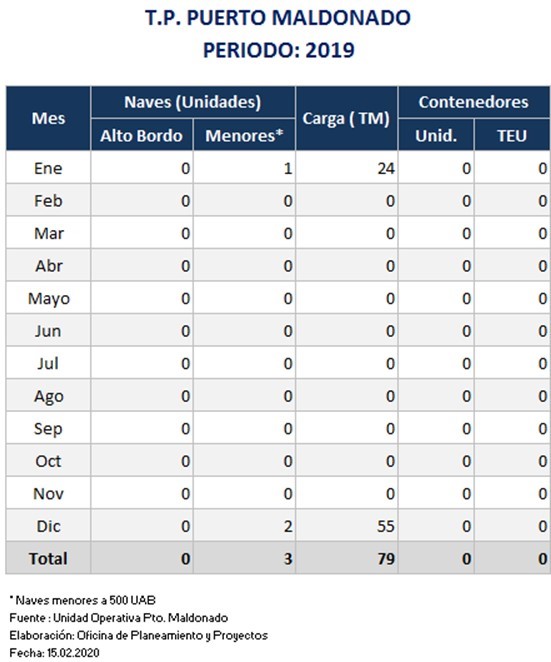551x662 pixels.
Task: Click the Fuente Unidad Operativa footnote
Action: (119, 618)
